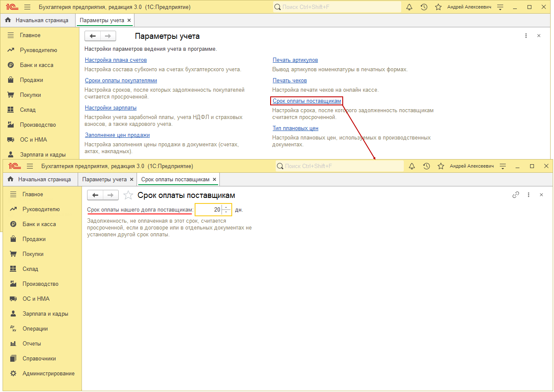Close the Срок оплаты поставщикам form with x

click(541, 195)
